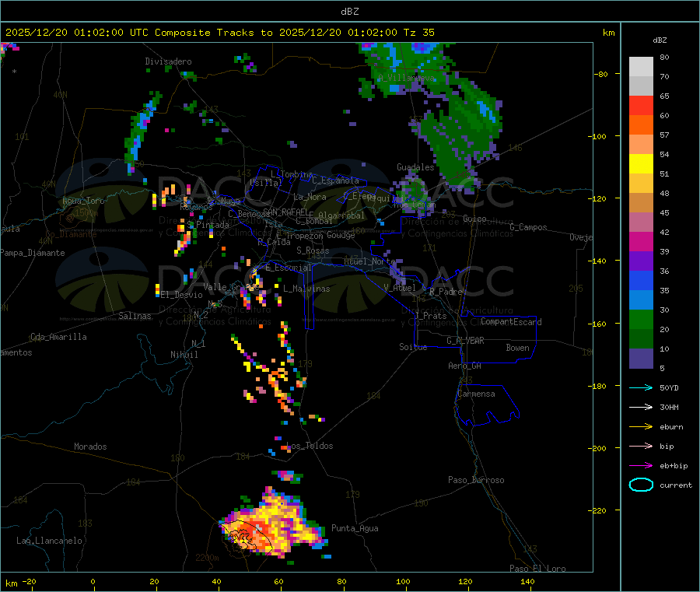The height and width of the screenshot is (592, 700).
Task: Click the dark orange swatch below 60
Action: coord(641,125)
